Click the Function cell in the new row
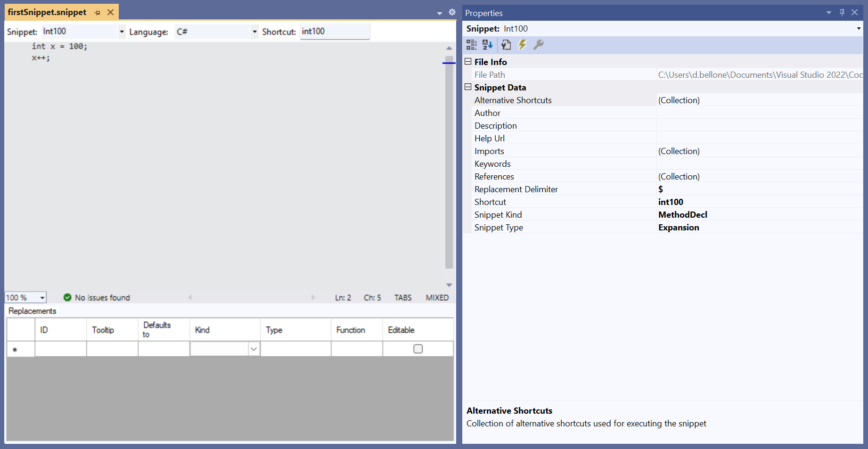The width and height of the screenshot is (868, 449). [x=357, y=349]
